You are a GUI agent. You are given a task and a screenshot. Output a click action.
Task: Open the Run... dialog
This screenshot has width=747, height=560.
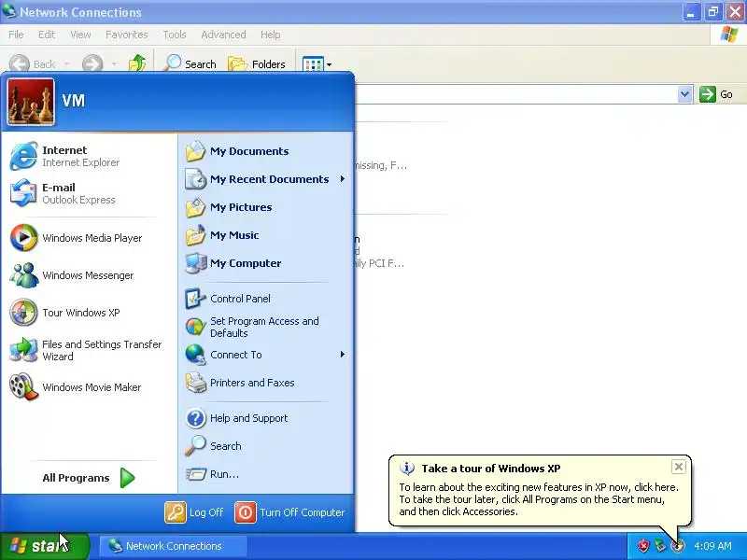265,474
